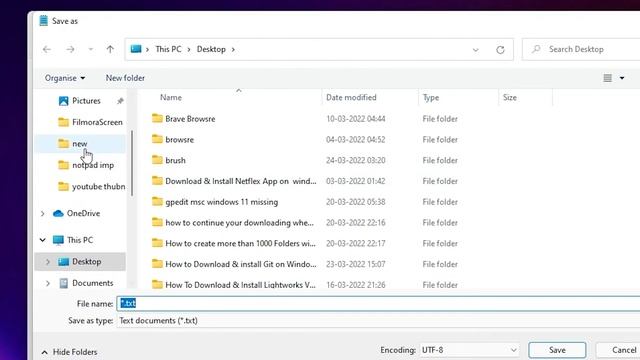The width and height of the screenshot is (640, 360).
Task: Open Pictures in the sidebar
Action: (x=86, y=101)
